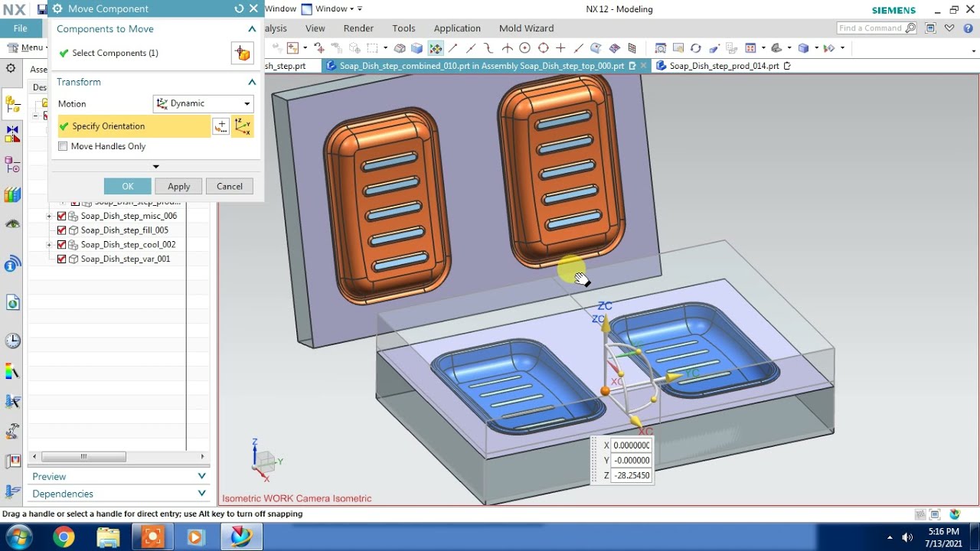This screenshot has height=551, width=980.
Task: Uncheck Soap_Dish_step_misc_006 visibility box
Action: pyautogui.click(x=62, y=216)
